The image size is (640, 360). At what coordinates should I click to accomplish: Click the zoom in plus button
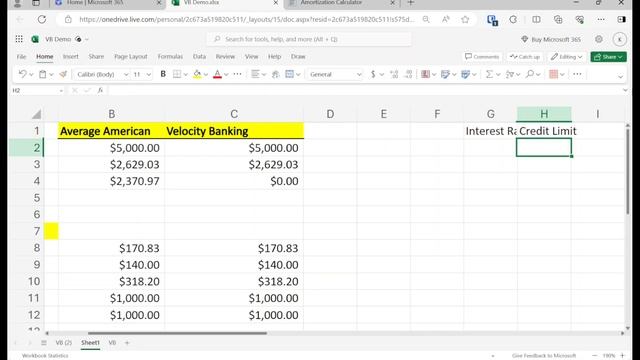tap(622, 356)
